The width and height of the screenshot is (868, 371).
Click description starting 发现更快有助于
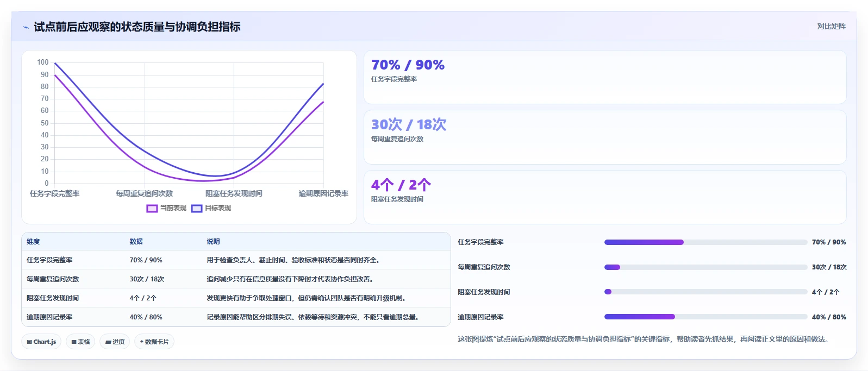pyautogui.click(x=308, y=298)
